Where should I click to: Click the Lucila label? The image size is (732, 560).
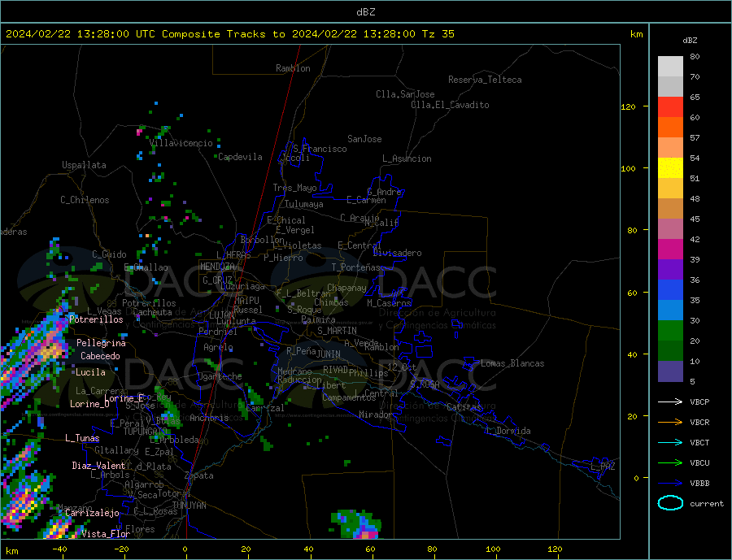pos(90,373)
